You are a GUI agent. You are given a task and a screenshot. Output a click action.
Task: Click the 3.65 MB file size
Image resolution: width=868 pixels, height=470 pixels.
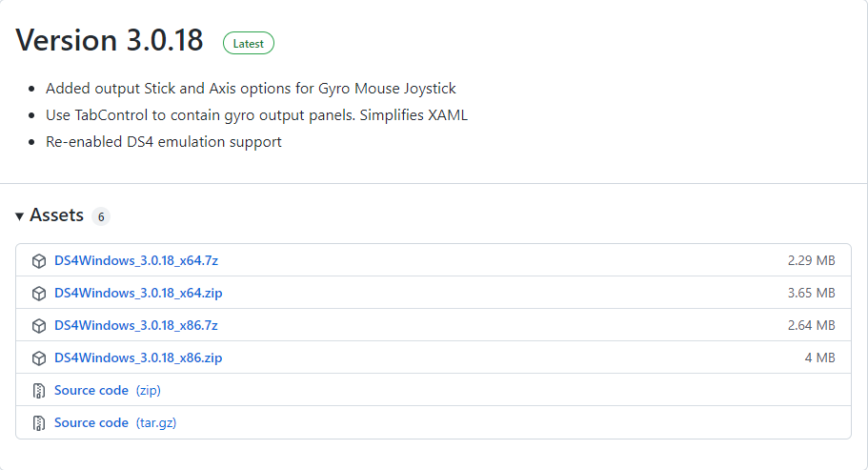click(x=812, y=293)
